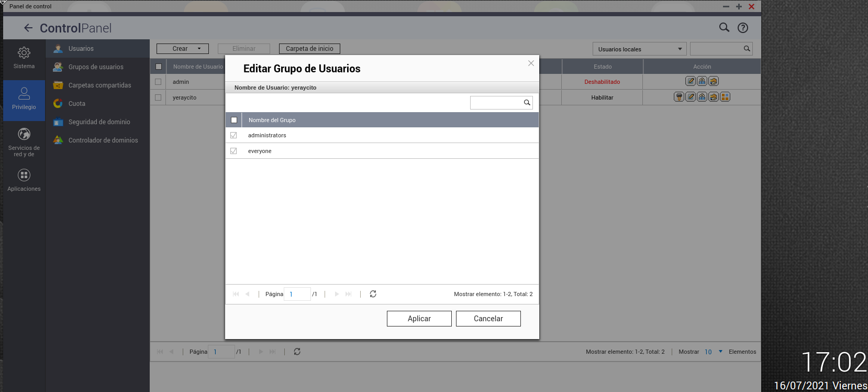Viewport: 868px width, 392px height.
Task: Toggle the administrators group checkbox
Action: pyautogui.click(x=233, y=135)
